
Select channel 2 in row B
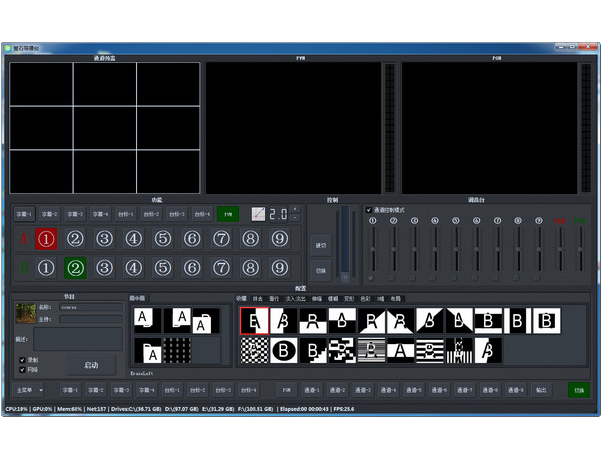pyautogui.click(x=75, y=268)
